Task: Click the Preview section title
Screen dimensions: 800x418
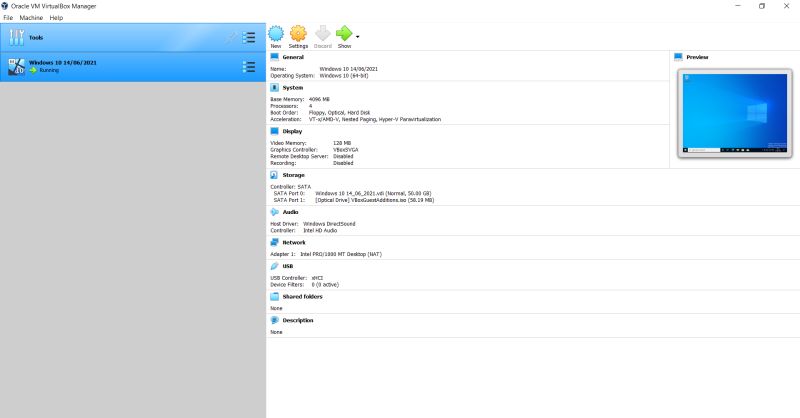Action: click(697, 57)
